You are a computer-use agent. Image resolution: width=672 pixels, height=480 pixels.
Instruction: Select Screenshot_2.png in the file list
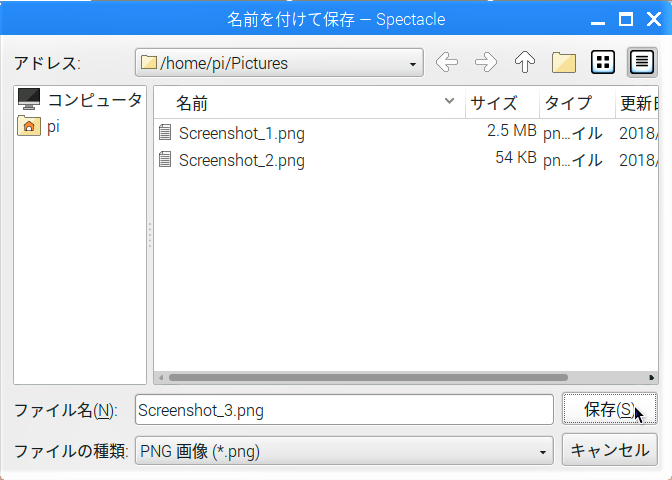[242, 160]
